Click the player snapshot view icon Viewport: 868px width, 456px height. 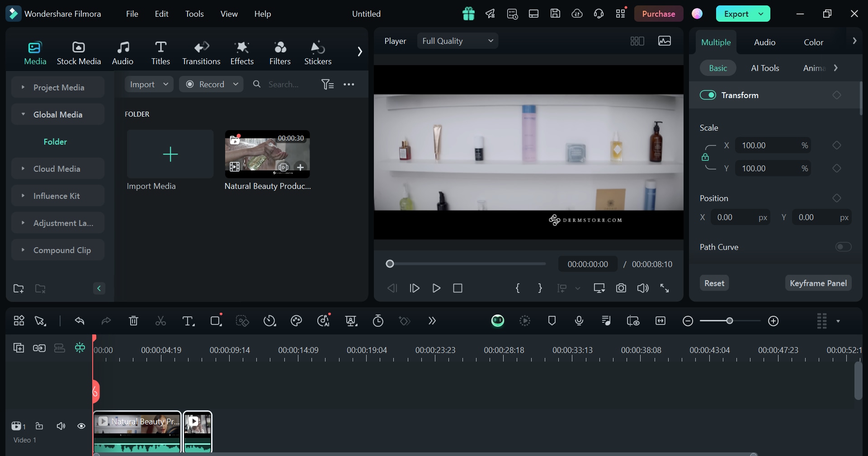pos(664,41)
